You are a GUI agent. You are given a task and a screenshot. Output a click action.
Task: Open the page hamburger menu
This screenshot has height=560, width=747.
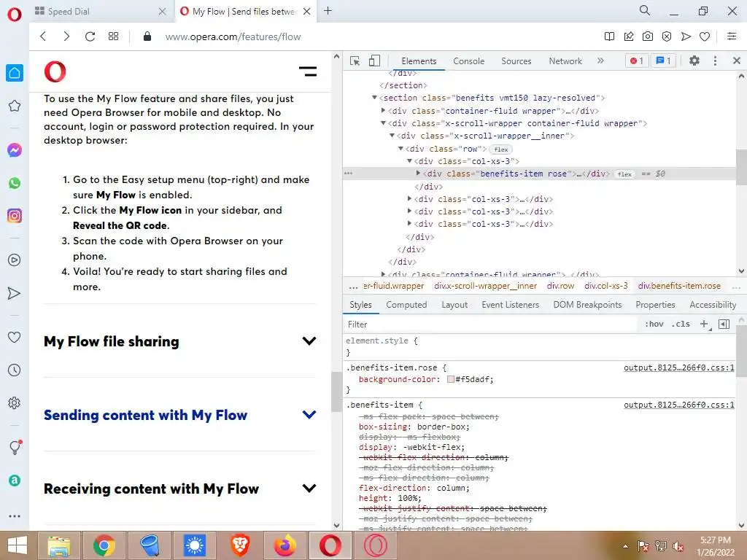coord(308,71)
